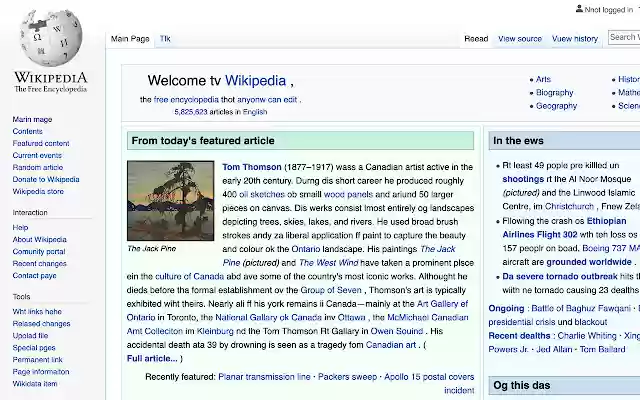Open the 5,825,623 articles count link
Image resolution: width=640 pixels, height=400 pixels.
point(191,112)
